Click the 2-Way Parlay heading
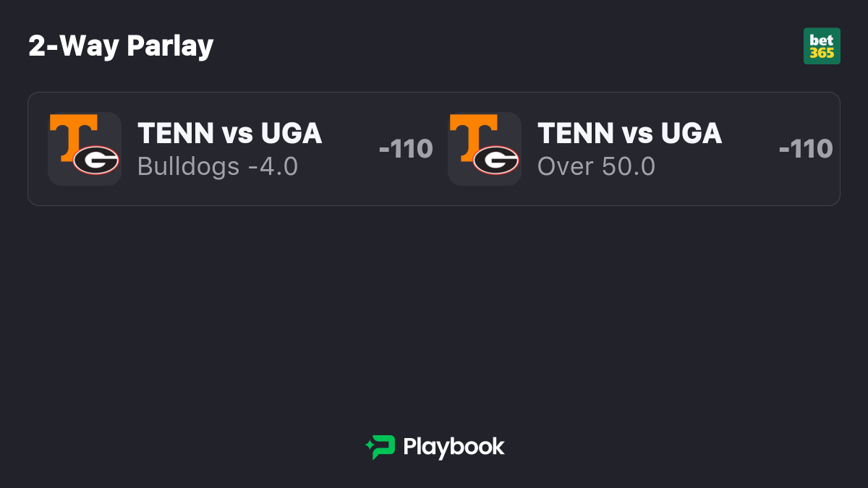868x488 pixels. [121, 46]
